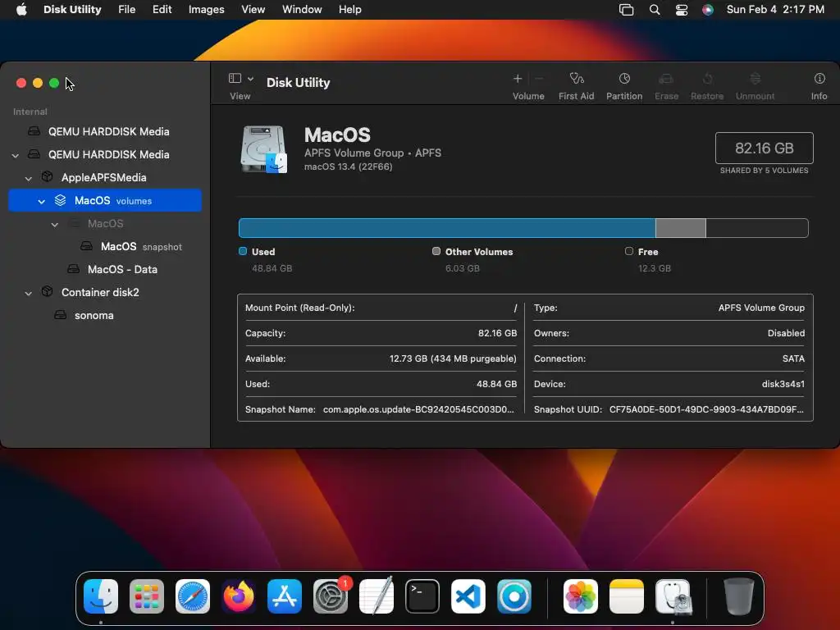Viewport: 840px width, 630px height.
Task: Select the AppleAPFSMedia container icon
Action: 47,177
